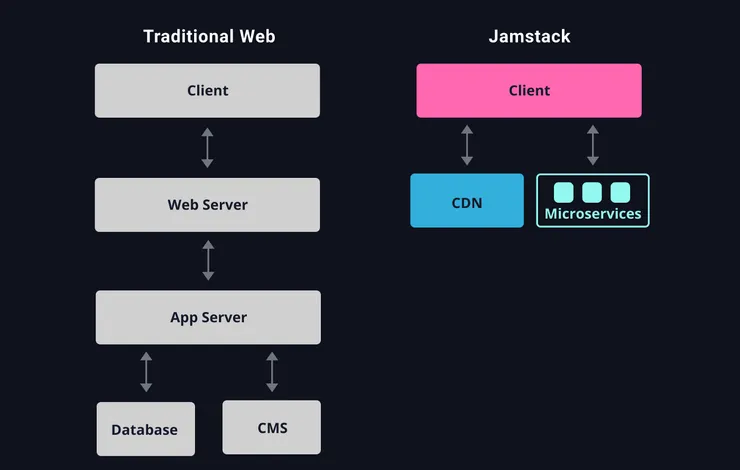Click the blue CDN box
Screen dimensions: 740x470
(x=467, y=201)
